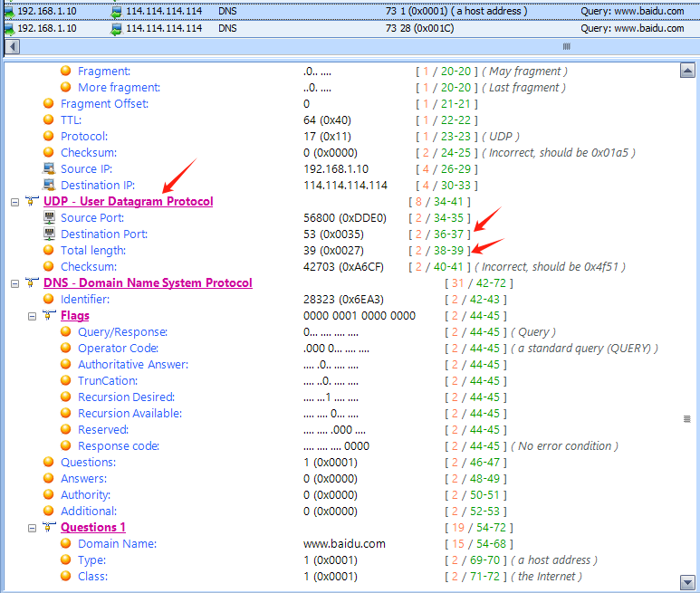The height and width of the screenshot is (593, 700).
Task: Click the orange bullet beside TTL
Action: [51, 120]
